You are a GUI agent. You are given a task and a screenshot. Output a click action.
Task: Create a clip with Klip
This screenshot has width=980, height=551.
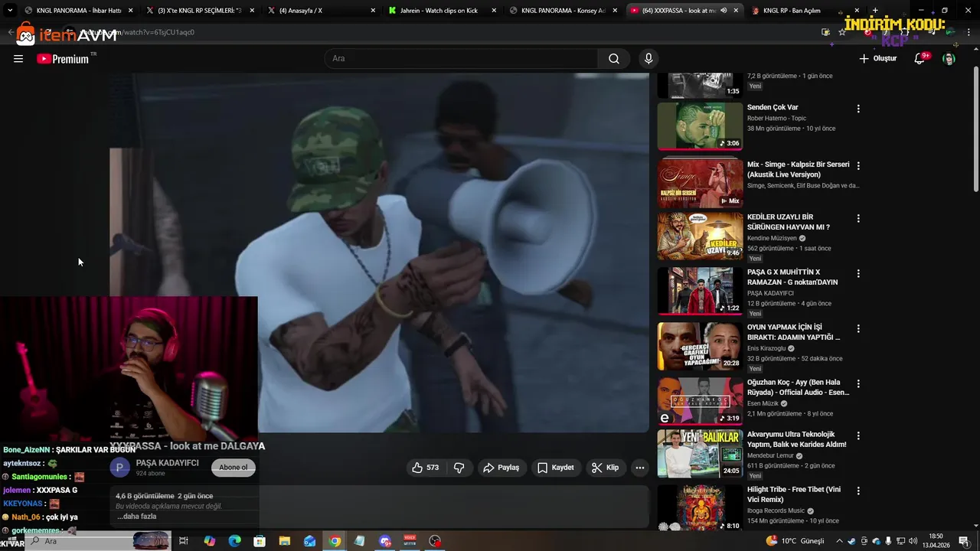605,468
